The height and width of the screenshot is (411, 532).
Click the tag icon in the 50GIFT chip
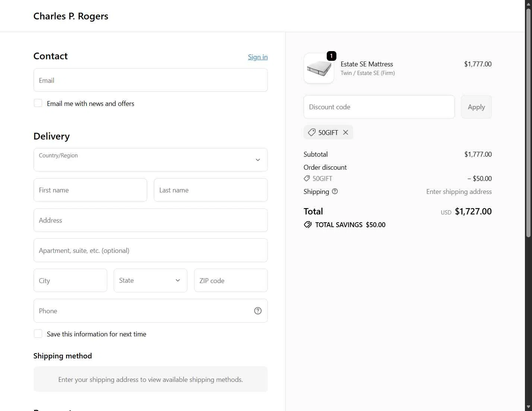point(312,132)
